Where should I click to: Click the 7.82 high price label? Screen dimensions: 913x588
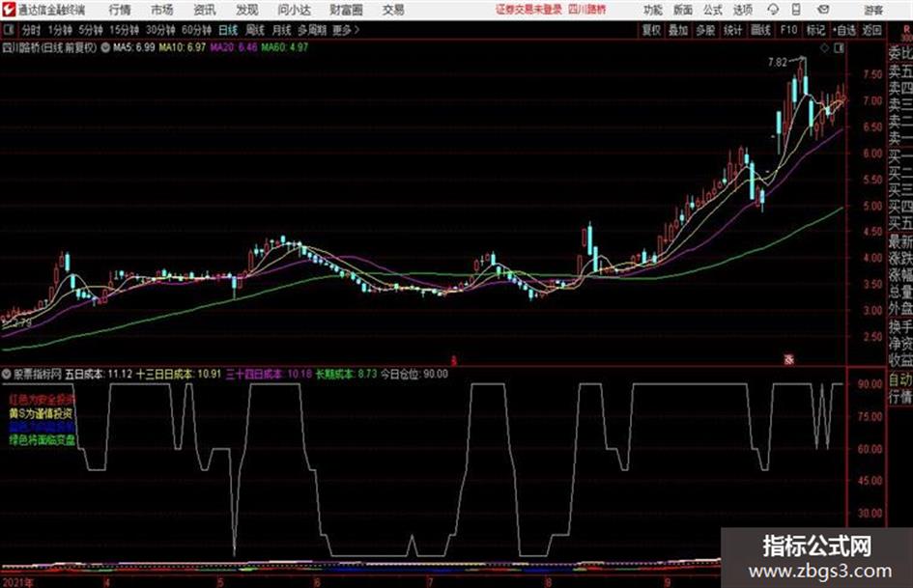pyautogui.click(x=778, y=63)
